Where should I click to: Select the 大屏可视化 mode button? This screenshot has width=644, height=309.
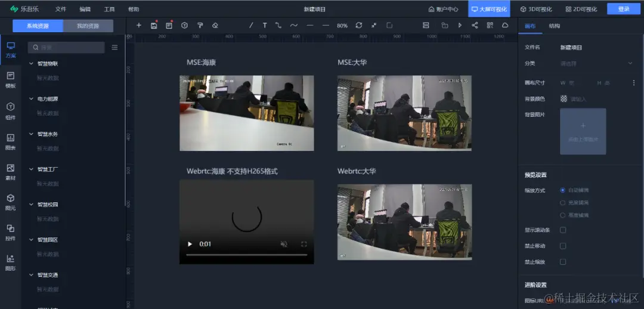pyautogui.click(x=489, y=8)
